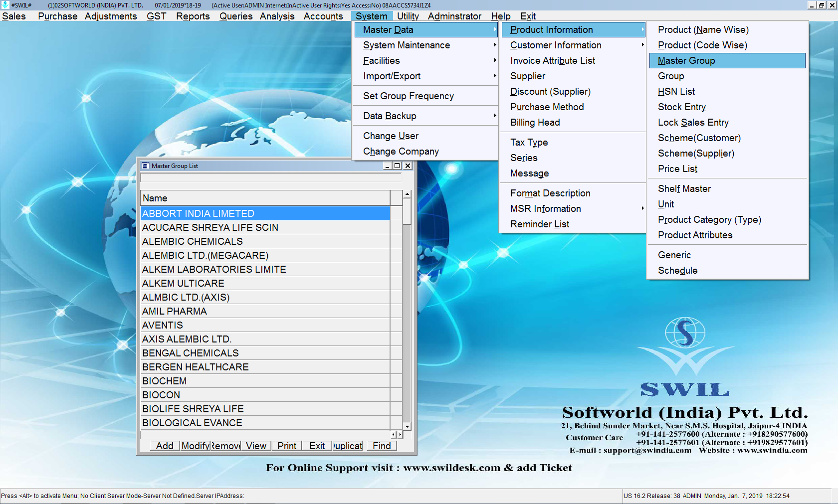838x504 pixels.
Task: Click the scroll down arrow in list
Action: click(407, 426)
